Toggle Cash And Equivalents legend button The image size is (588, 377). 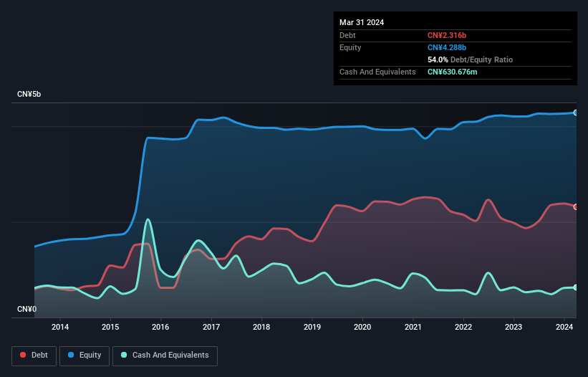[165, 355]
